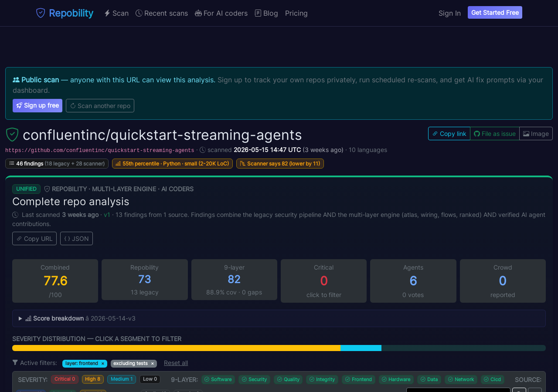Toggle the Low 0 severity filter
Screen dimensions: 558x392
tap(150, 379)
